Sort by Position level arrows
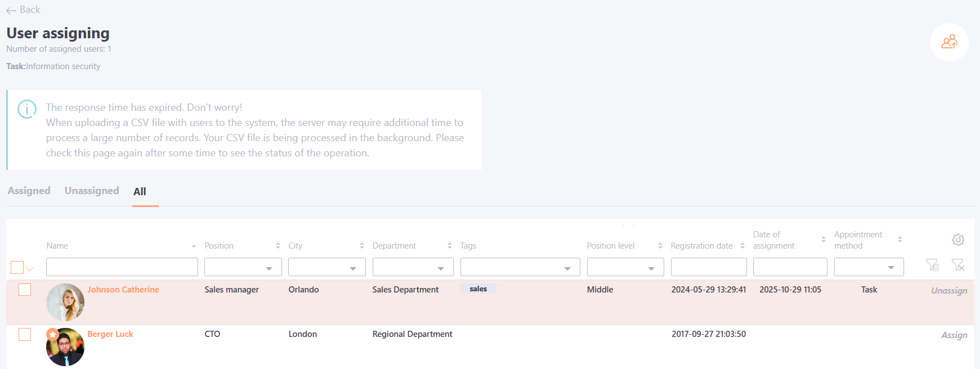Viewport: 980px width, 369px height. (x=660, y=246)
